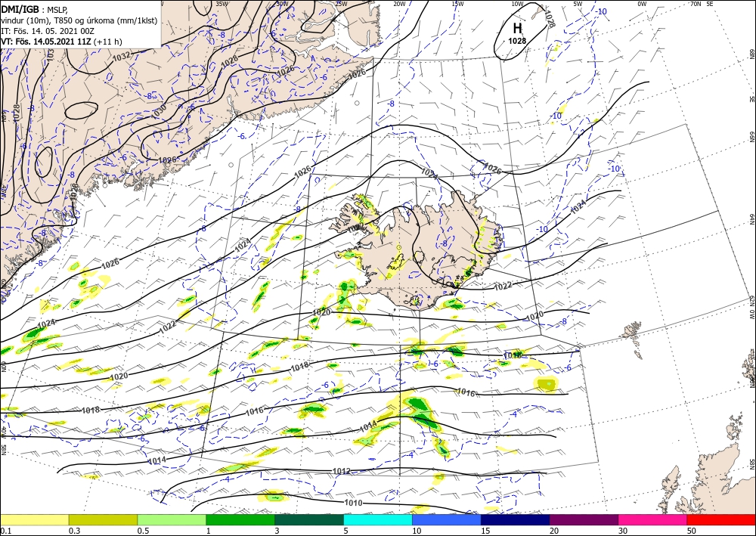Screen dimensions: 756x536
Task: Click the '10W' longitude label
Action: tap(517, 4)
